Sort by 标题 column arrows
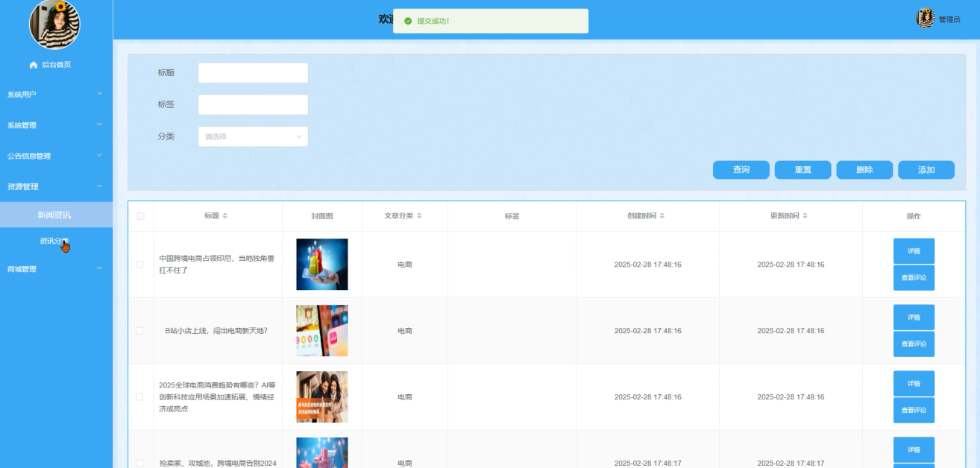The height and width of the screenshot is (468, 980). pos(224,216)
